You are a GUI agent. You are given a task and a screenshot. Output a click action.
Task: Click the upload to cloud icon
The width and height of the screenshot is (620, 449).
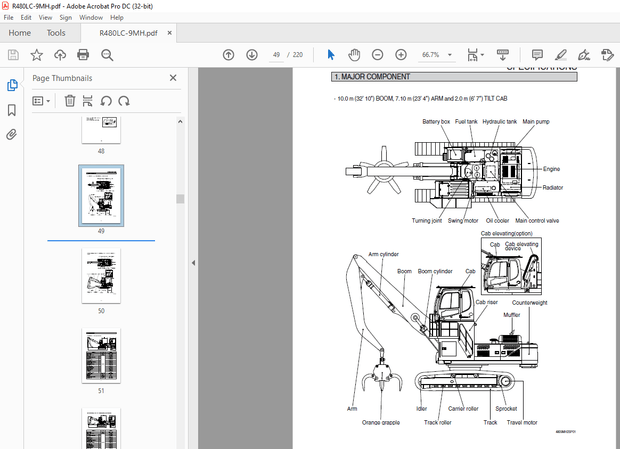tap(60, 55)
